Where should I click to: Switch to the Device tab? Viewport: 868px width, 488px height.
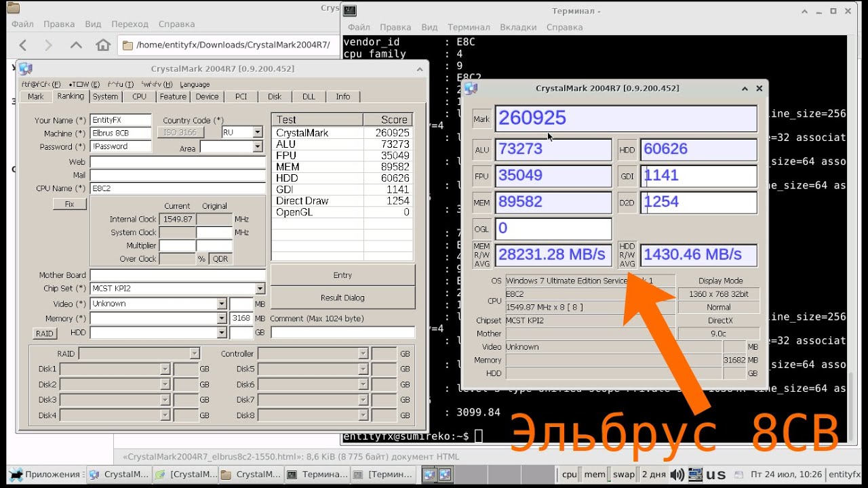[207, 97]
